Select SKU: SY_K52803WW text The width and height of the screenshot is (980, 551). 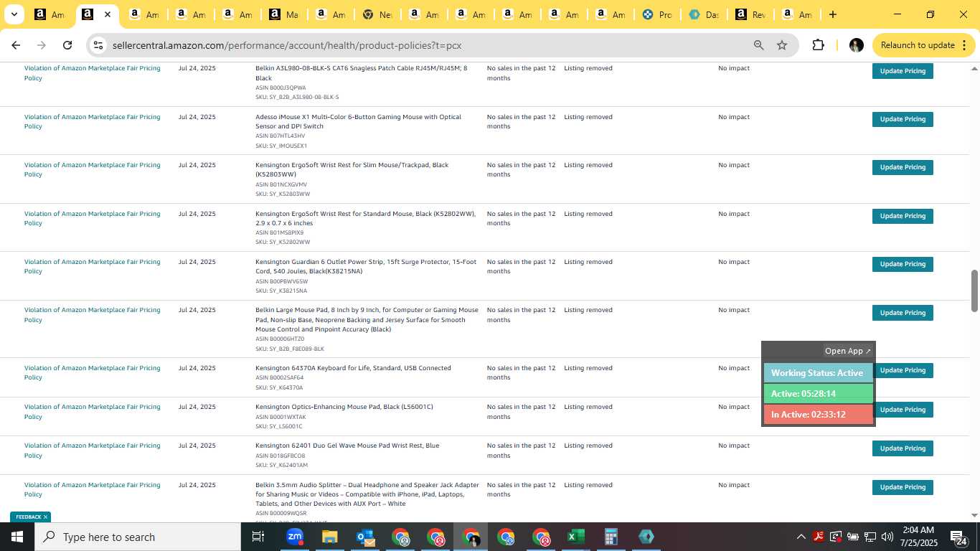click(283, 194)
